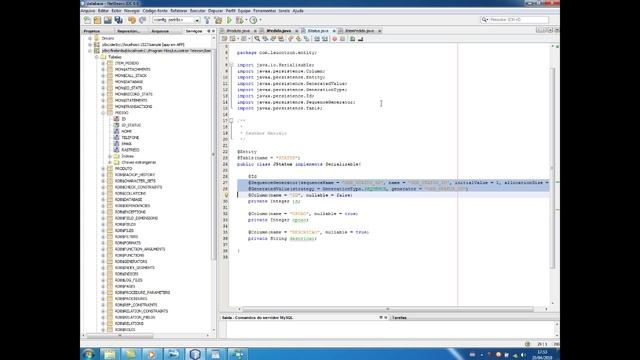Image resolution: width=640 pixels, height=360 pixels.
Task: Click the magnifier Find Selection editor icon
Action: tap(257, 39)
